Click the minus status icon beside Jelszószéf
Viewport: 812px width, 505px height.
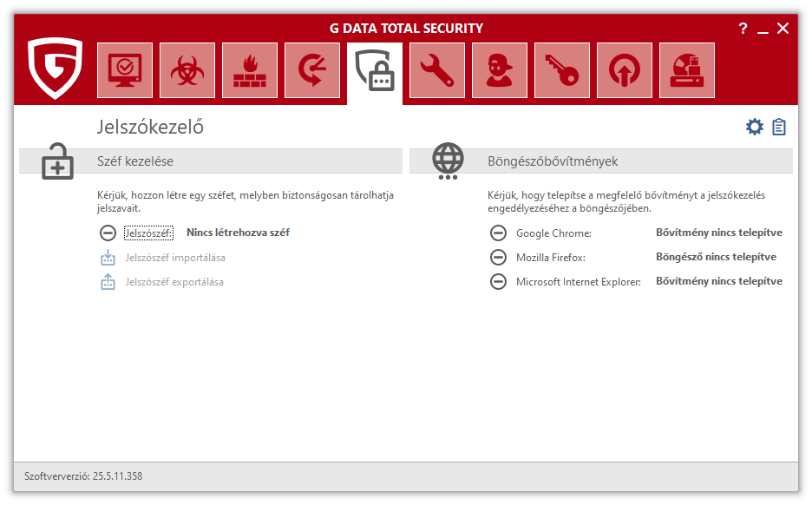coord(108,233)
